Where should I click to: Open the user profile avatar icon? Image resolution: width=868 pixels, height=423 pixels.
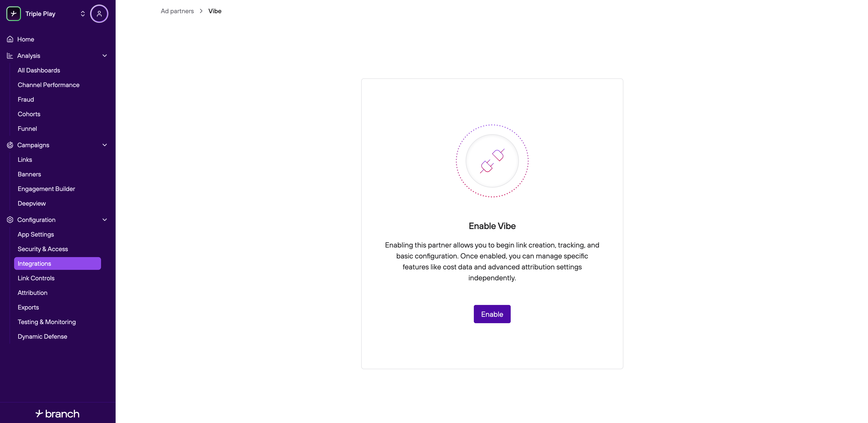[x=99, y=14]
